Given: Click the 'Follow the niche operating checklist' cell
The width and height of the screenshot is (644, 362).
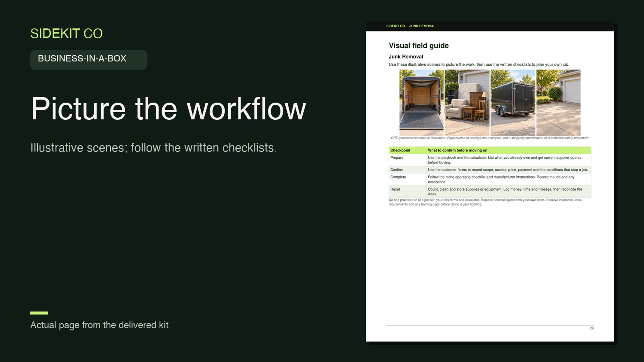Looking at the screenshot, I should (x=509, y=179).
